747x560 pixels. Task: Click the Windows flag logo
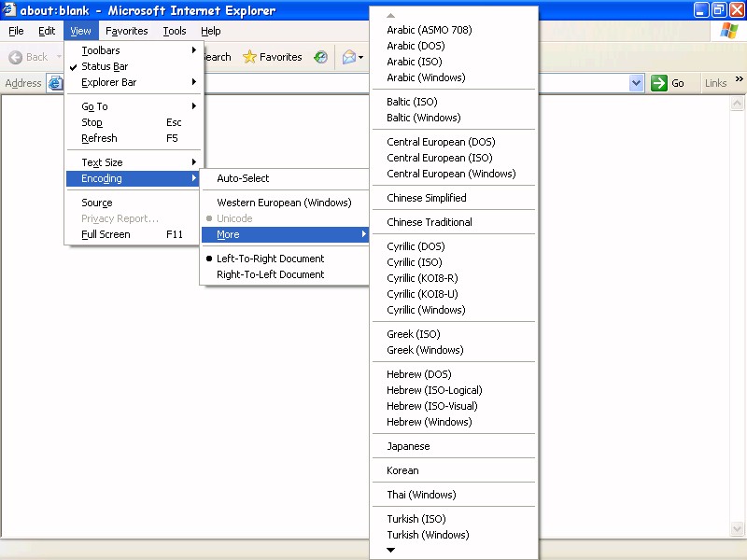[x=728, y=31]
